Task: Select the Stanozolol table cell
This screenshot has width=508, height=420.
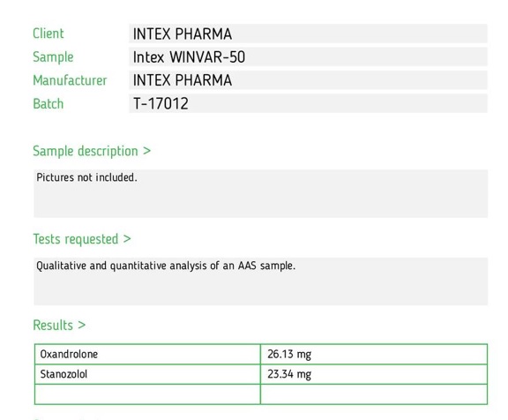Action: (147, 374)
